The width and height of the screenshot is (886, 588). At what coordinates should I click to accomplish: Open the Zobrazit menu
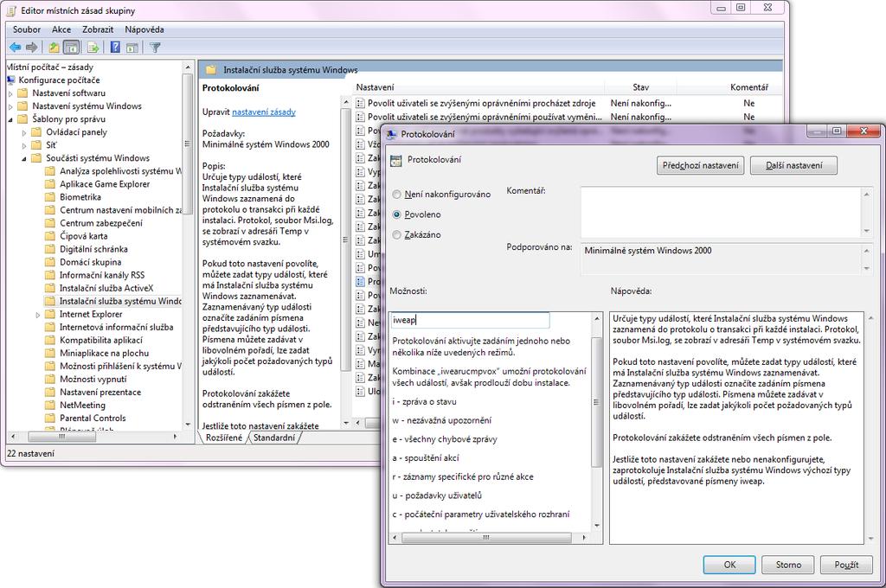tap(98, 29)
